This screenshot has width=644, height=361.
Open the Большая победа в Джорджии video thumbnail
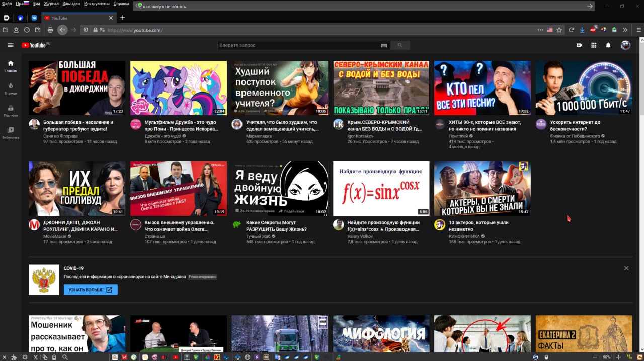coord(77,88)
